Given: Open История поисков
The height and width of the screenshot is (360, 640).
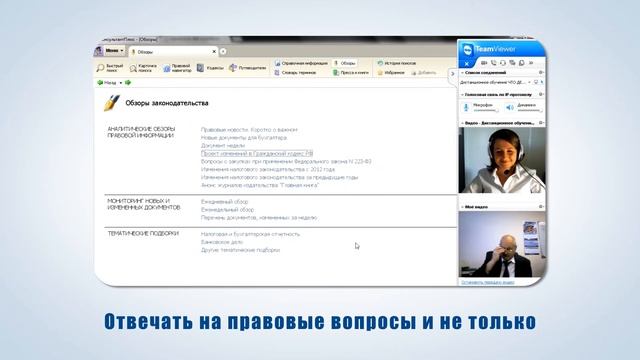Looking at the screenshot, I should click(397, 63).
